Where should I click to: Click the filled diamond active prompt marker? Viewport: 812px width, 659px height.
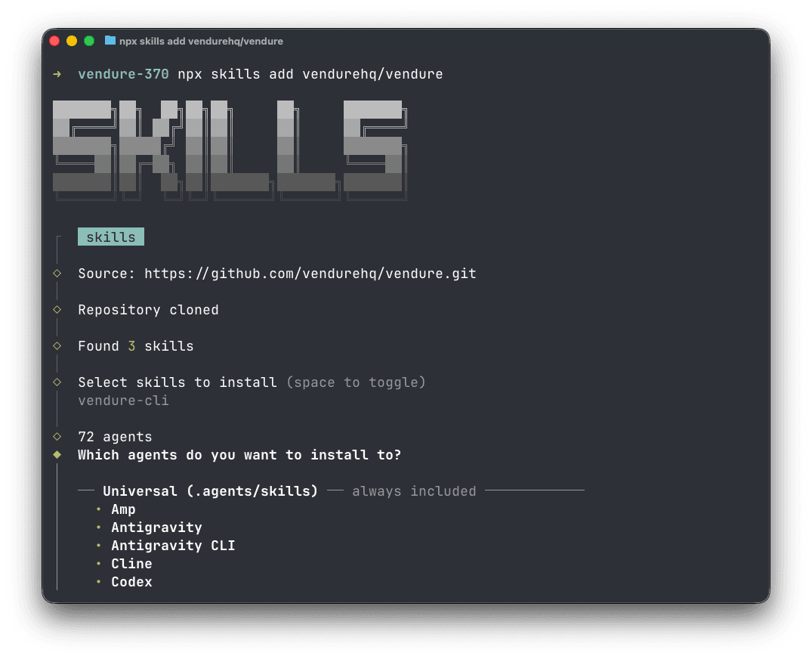point(57,454)
